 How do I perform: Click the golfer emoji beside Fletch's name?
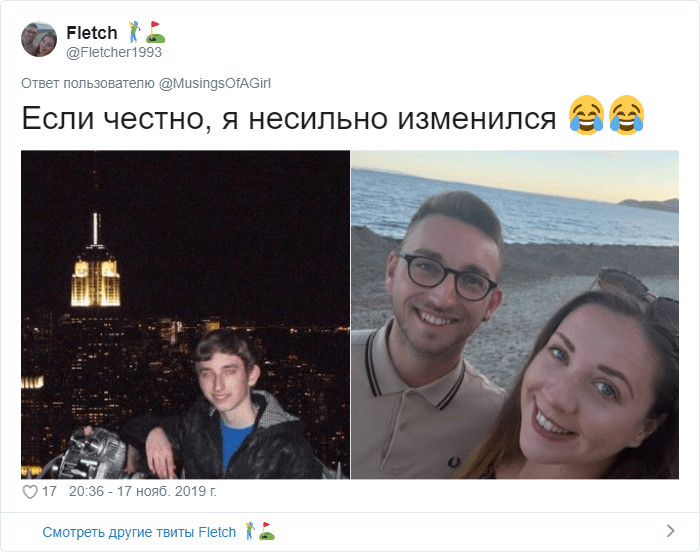point(134,32)
